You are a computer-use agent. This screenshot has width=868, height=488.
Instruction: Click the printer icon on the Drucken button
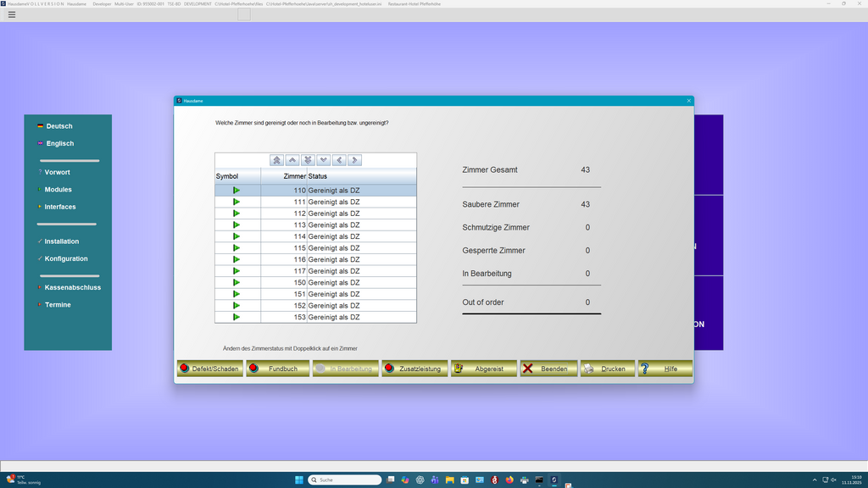tap(589, 369)
